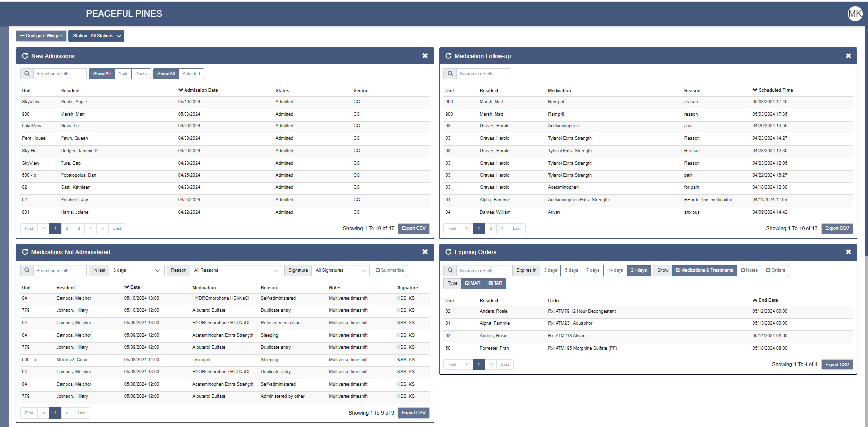
Task: Toggle the Notes checkbox in Expiring Orders
Action: (x=749, y=270)
